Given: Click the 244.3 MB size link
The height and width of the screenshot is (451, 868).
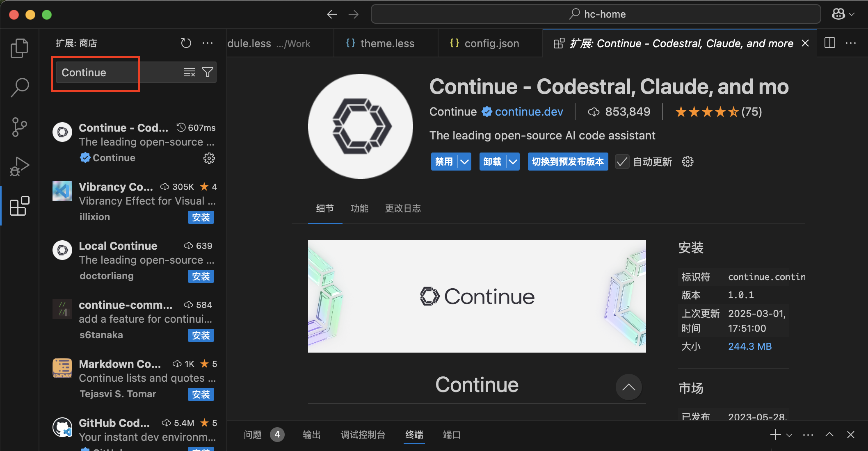Looking at the screenshot, I should coord(750,346).
